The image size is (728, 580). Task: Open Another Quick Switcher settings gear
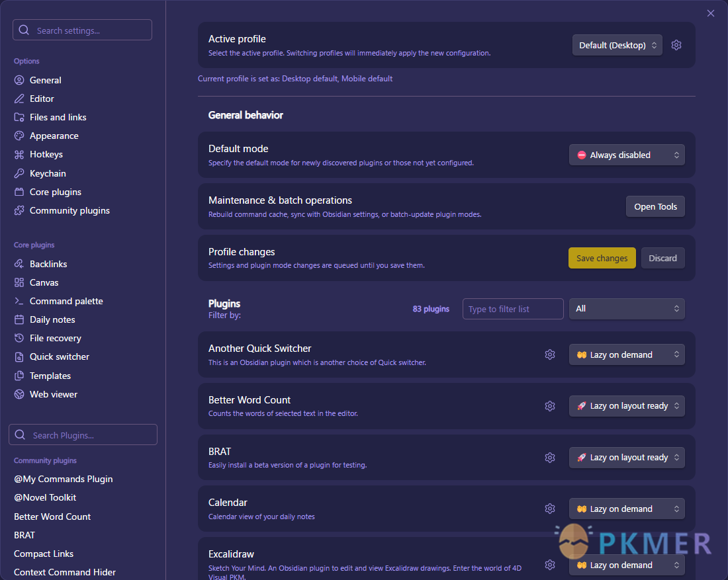click(550, 354)
